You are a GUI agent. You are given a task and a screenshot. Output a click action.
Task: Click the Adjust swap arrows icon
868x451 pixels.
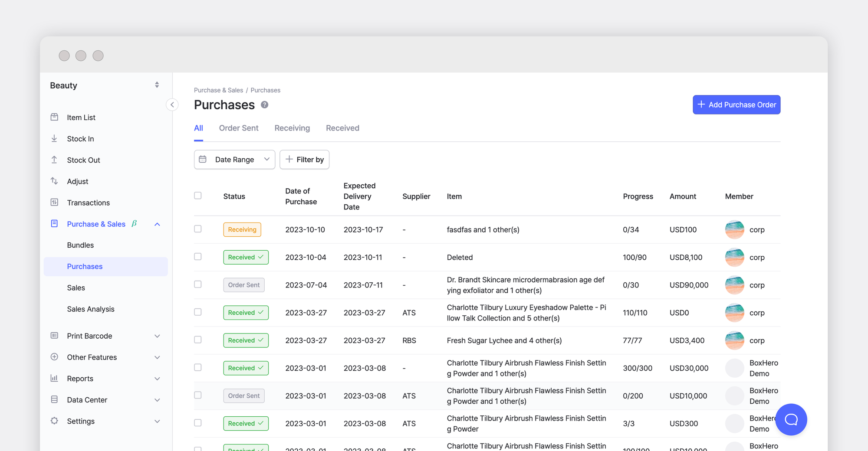coord(54,181)
